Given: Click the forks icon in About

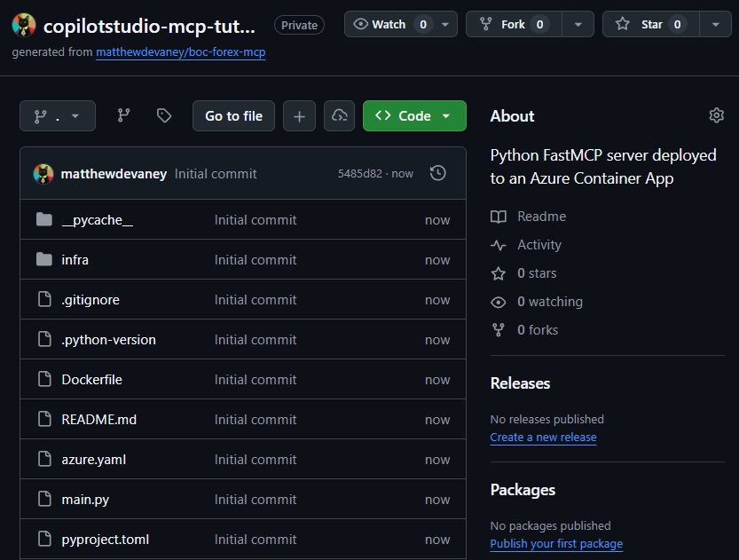Looking at the screenshot, I should [499, 330].
